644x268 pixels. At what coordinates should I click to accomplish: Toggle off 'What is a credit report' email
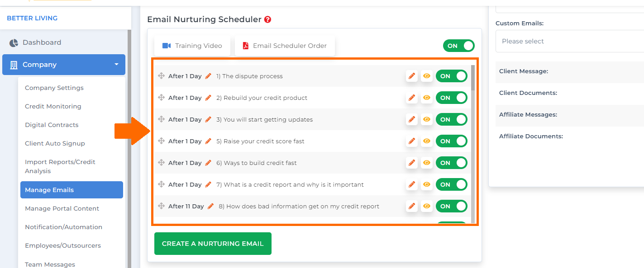pos(452,184)
